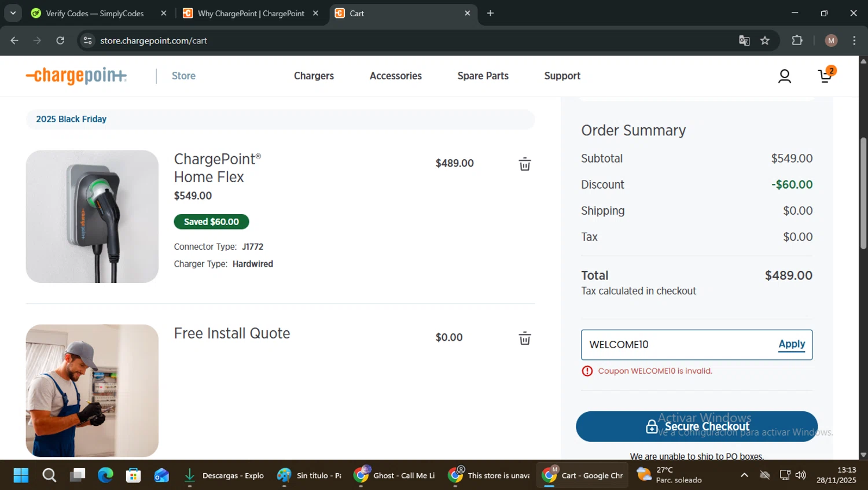
Task: Show hidden system tray icons chevron
Action: tap(744, 476)
